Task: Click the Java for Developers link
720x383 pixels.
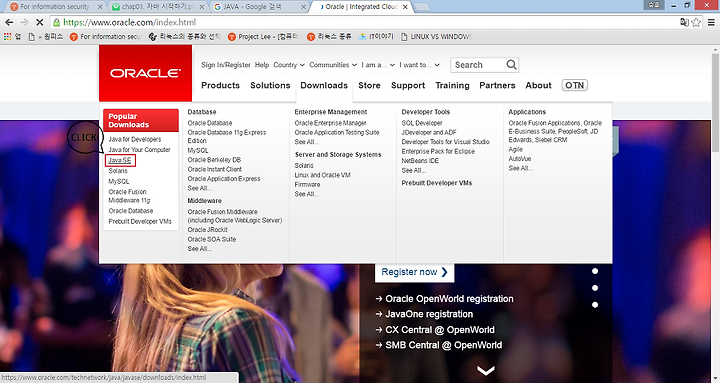Action: click(x=135, y=139)
